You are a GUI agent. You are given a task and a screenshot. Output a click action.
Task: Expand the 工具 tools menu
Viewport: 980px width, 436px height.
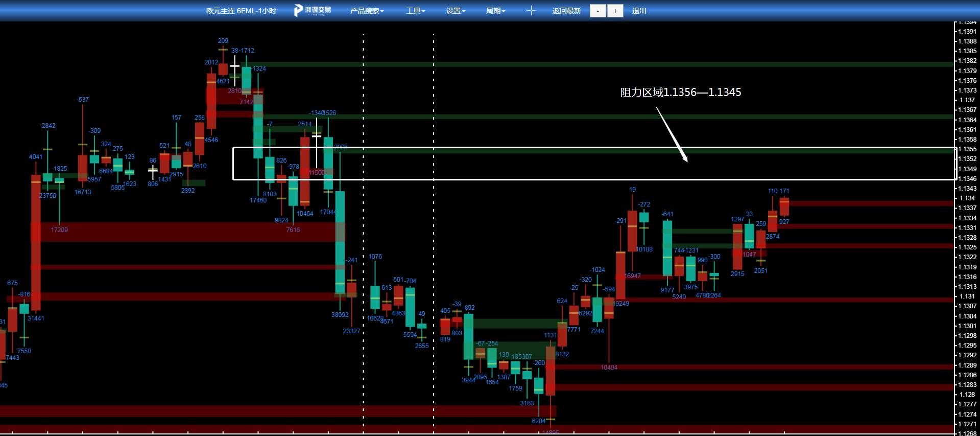[x=415, y=11]
